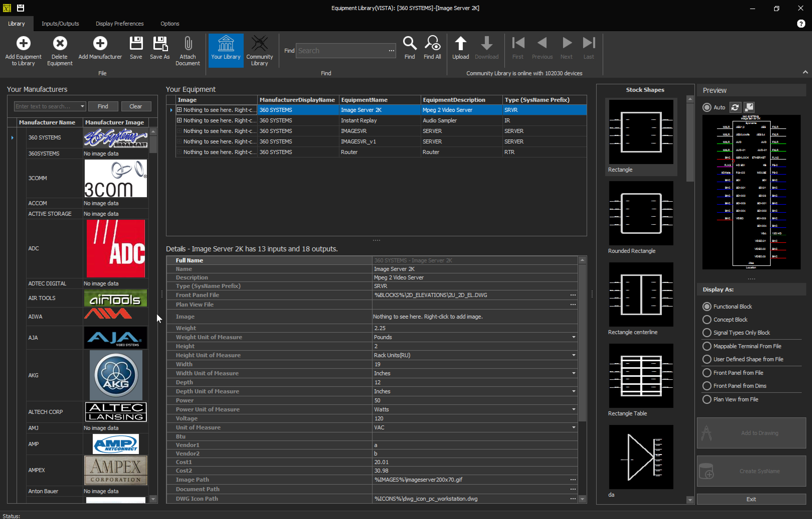The width and height of the screenshot is (812, 519).
Task: Select the Rectangle centerline stock shape
Action: (x=641, y=294)
